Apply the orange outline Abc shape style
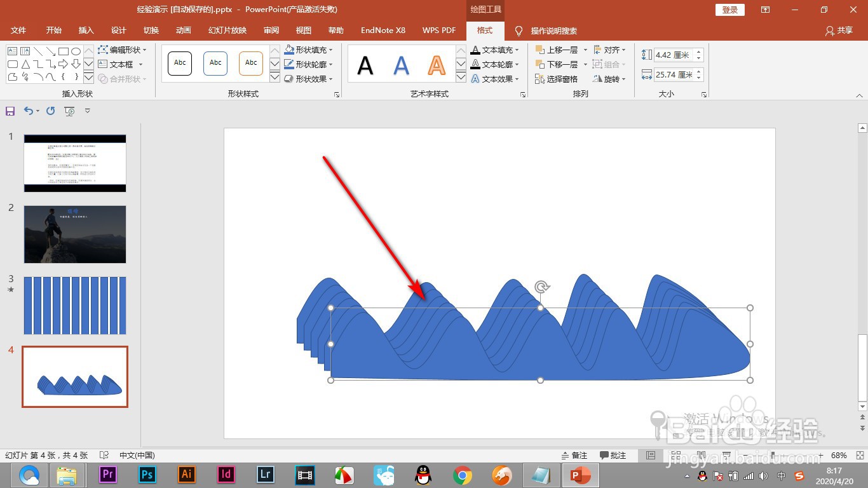This screenshot has height=488, width=868. [x=251, y=63]
